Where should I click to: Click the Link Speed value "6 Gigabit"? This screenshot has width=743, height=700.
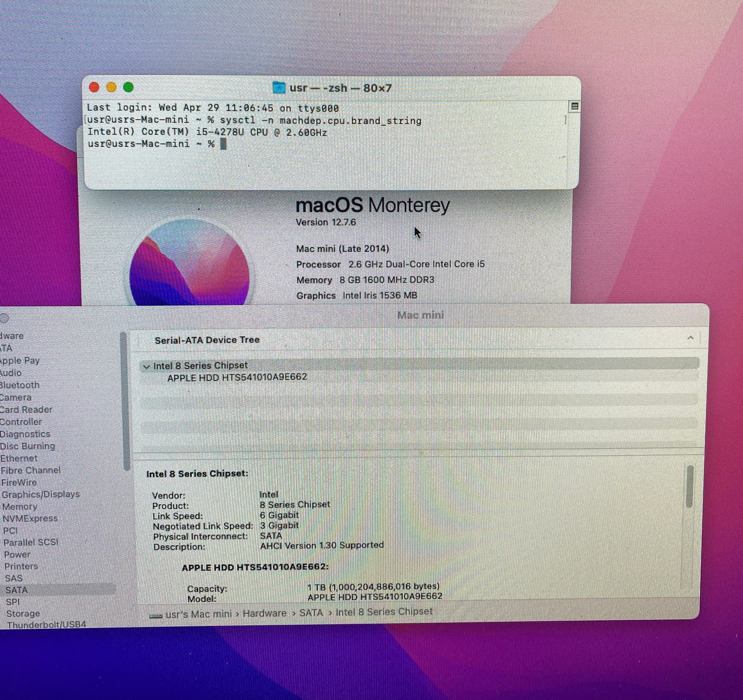point(279,515)
